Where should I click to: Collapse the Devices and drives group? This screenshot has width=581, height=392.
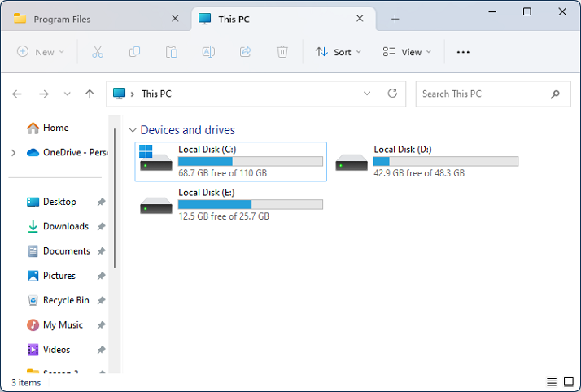pos(133,130)
